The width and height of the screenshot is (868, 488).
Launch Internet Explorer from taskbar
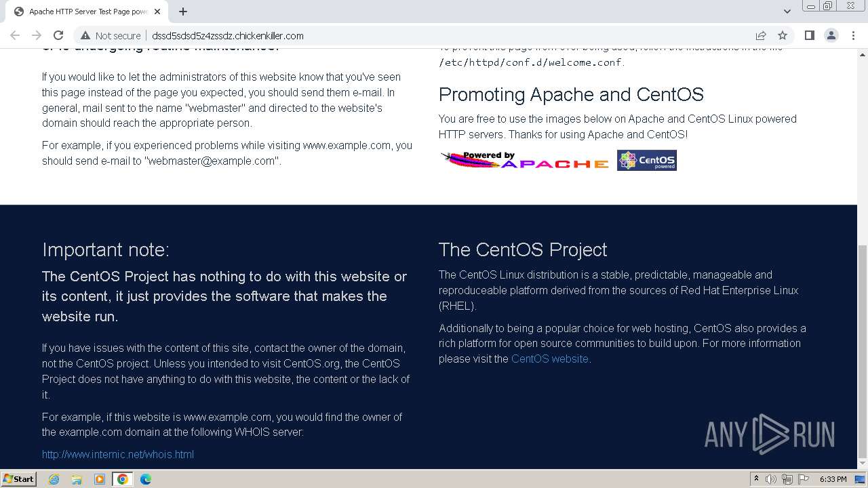[x=54, y=479]
